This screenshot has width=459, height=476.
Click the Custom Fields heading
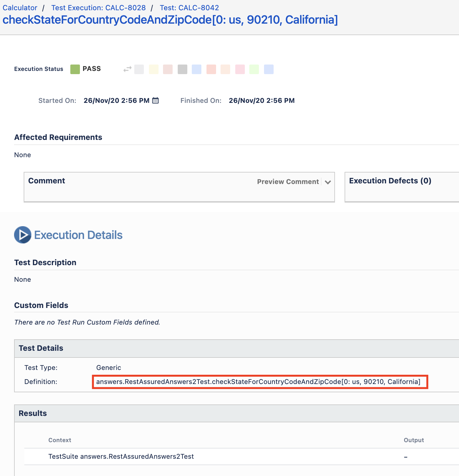41,305
